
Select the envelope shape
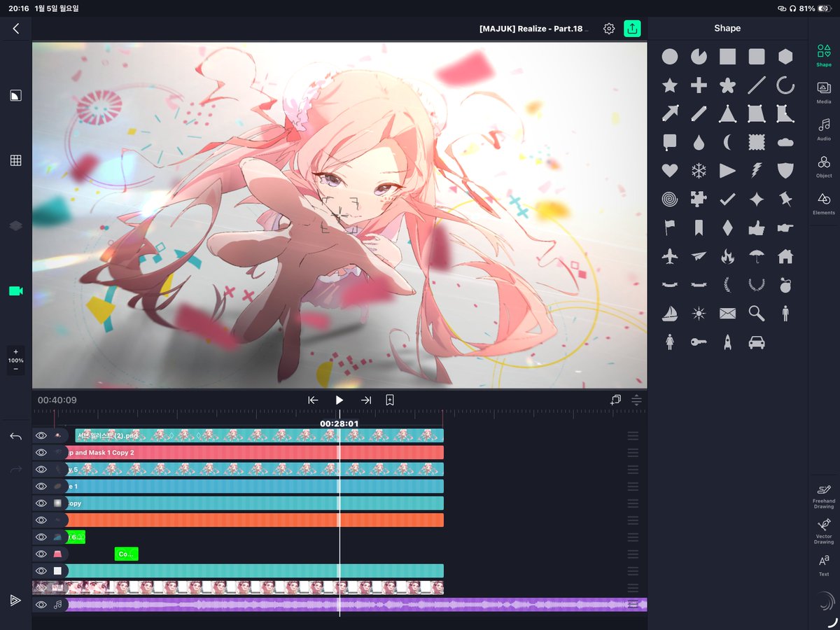(727, 313)
